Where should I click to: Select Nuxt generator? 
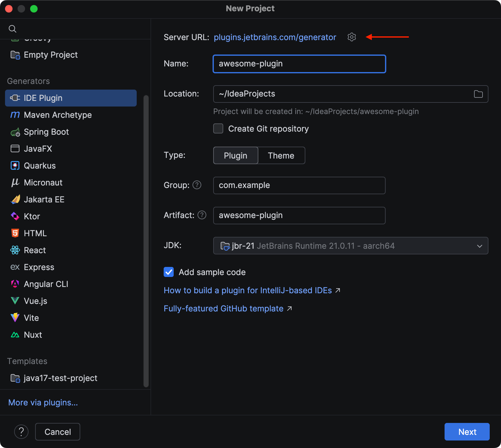71,335
